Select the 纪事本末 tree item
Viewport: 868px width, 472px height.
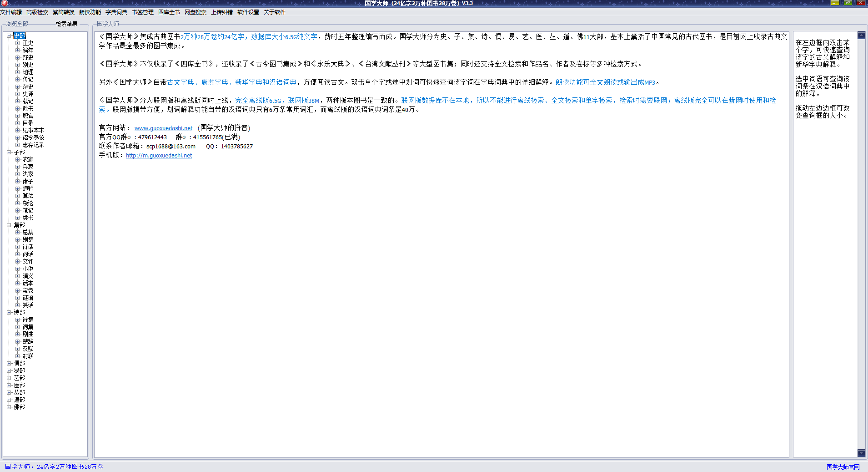pos(33,130)
